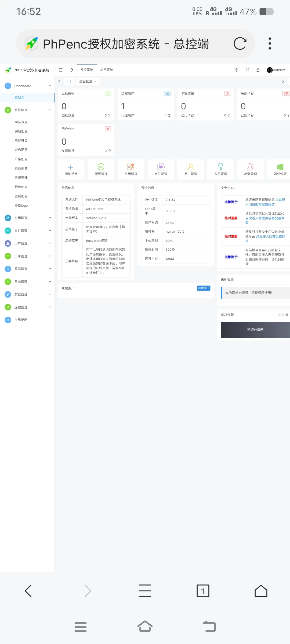Switch to the 加密系统 top tab
Viewport: 290px width, 644px height.
click(106, 70)
